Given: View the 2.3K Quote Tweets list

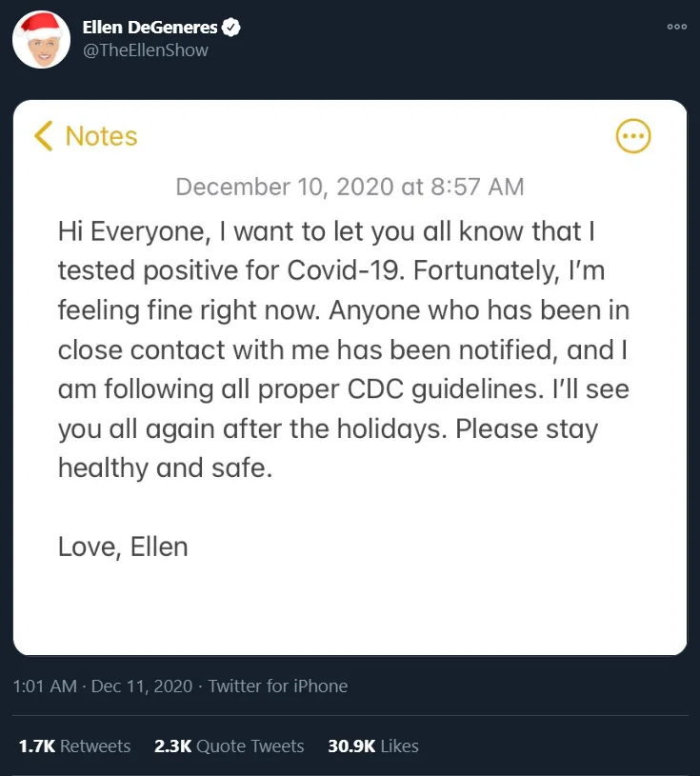Looking at the screenshot, I should 229,746.
